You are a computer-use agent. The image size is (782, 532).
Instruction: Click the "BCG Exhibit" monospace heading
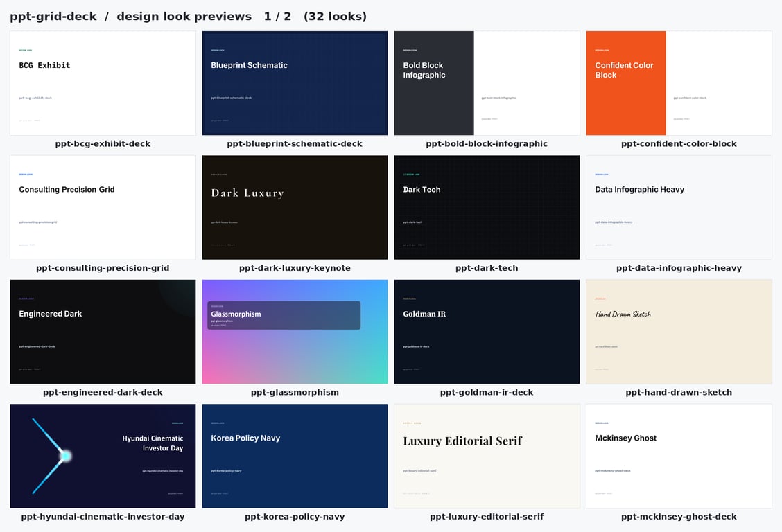(44, 65)
